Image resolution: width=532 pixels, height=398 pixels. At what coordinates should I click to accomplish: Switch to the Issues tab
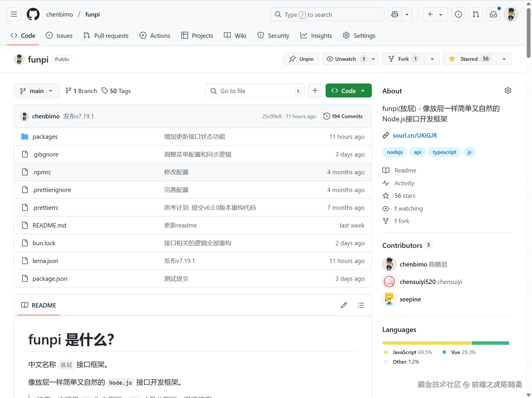coord(59,35)
